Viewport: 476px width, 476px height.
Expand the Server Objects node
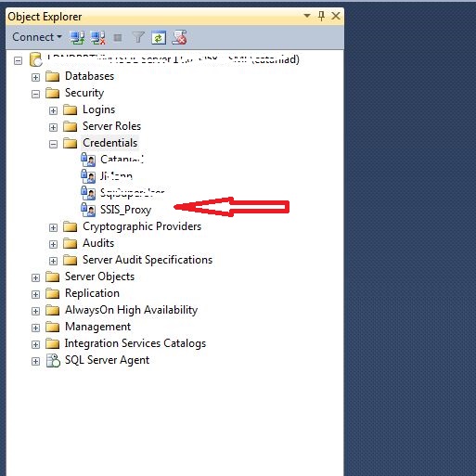(35, 277)
